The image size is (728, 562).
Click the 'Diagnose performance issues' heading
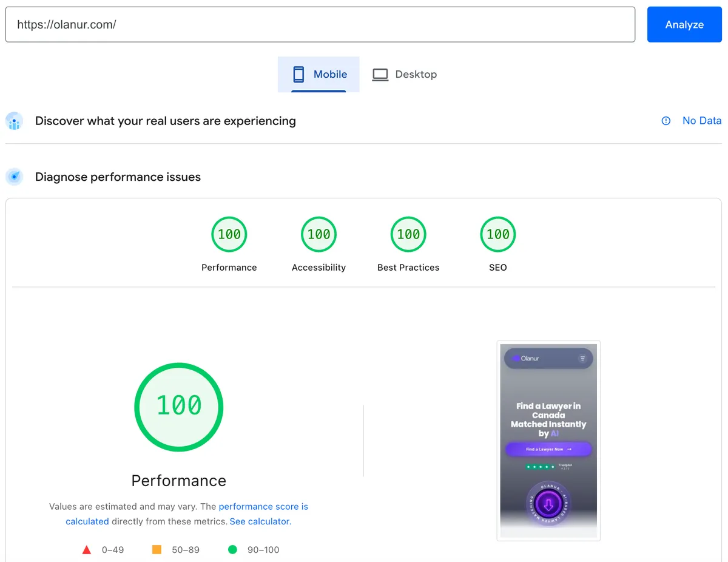click(118, 177)
